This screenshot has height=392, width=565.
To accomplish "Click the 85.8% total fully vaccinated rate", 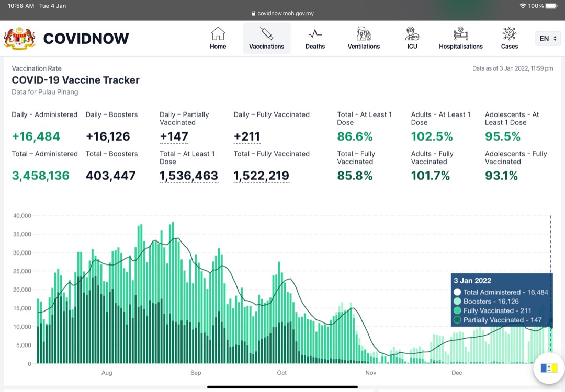I will (x=355, y=176).
